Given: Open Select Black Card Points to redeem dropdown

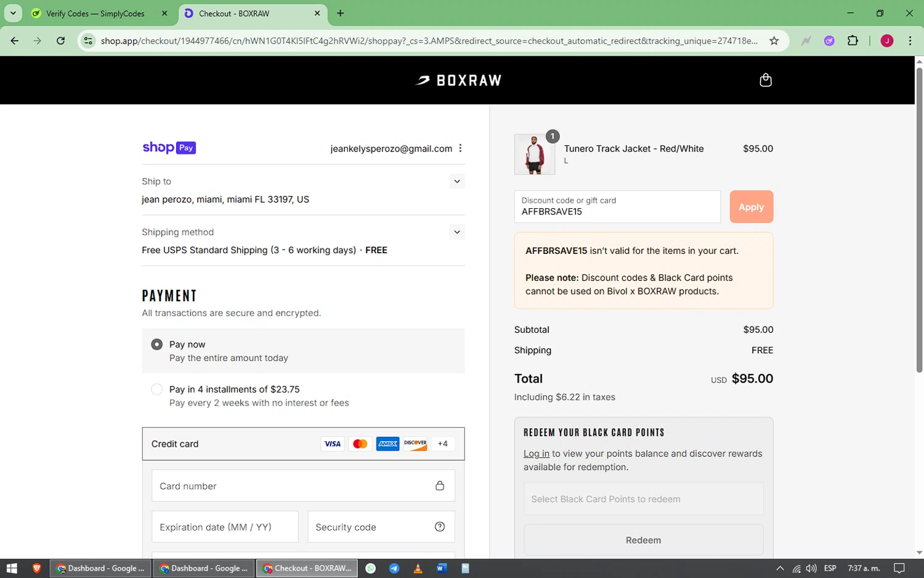Looking at the screenshot, I should [x=643, y=499].
